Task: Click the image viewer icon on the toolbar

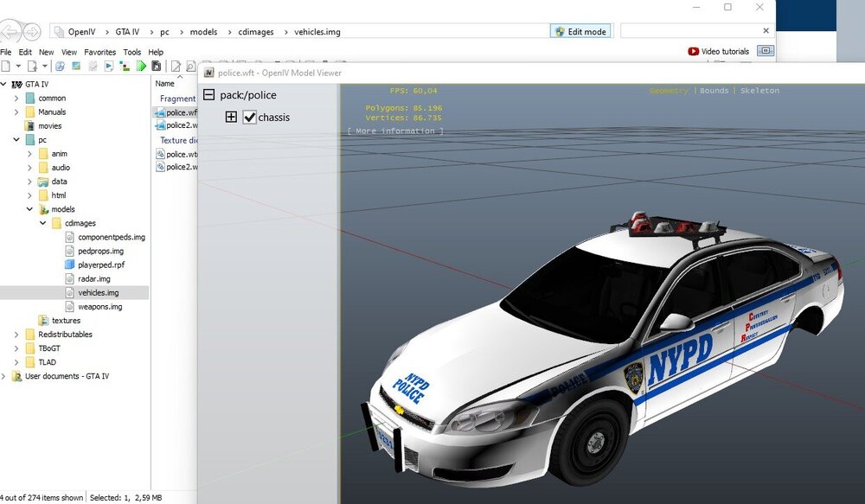Action: (76, 67)
